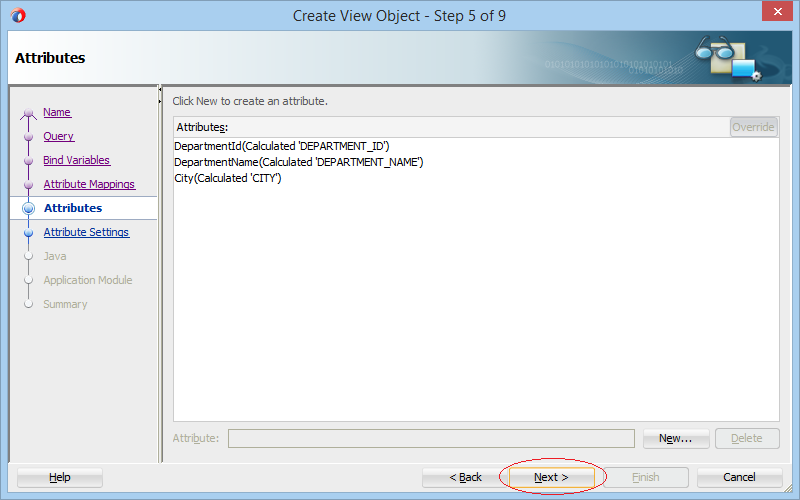Click the Attribute Mappings step bullet
800x500 pixels.
pyautogui.click(x=29, y=185)
